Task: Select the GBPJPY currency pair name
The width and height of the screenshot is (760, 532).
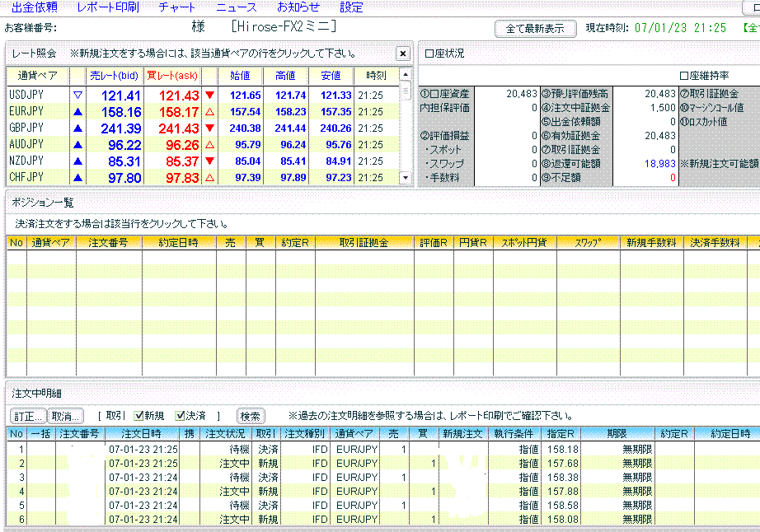Action: click(26, 128)
